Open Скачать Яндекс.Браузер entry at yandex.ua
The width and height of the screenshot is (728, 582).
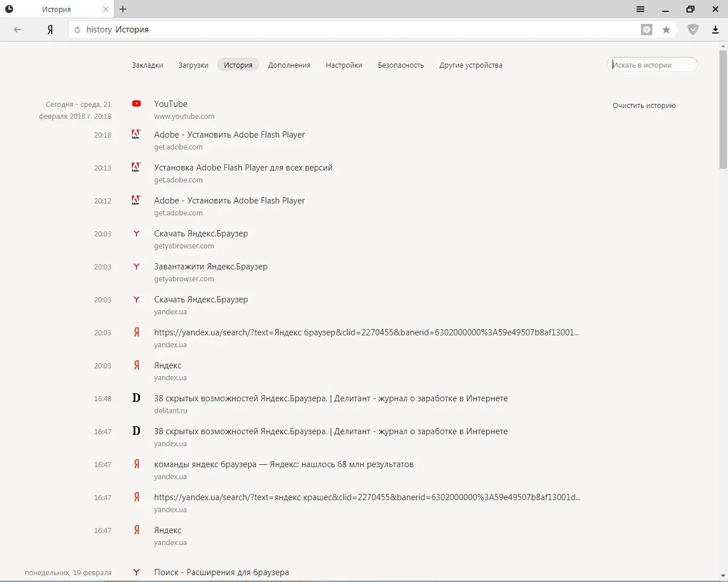tap(201, 300)
